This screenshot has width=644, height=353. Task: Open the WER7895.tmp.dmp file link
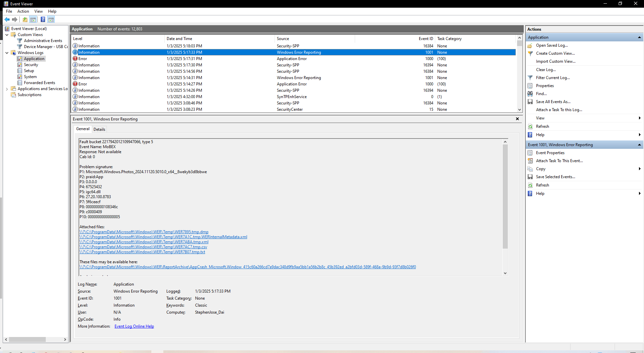point(144,232)
